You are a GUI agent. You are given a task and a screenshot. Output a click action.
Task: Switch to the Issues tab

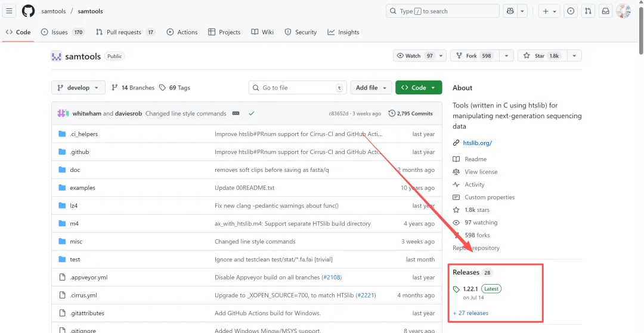(x=63, y=32)
